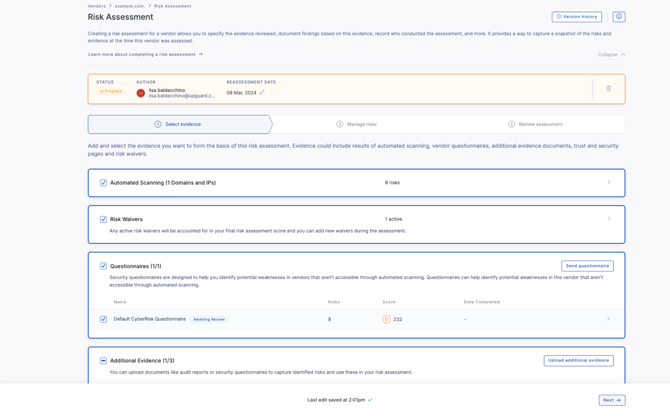Click the Send questionnaire button

point(587,266)
